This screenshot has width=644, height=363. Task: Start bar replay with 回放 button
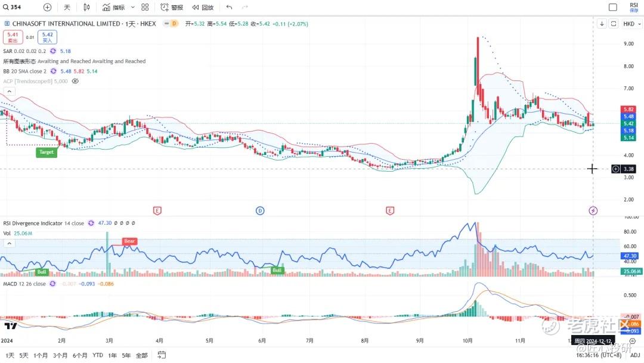point(203,7)
